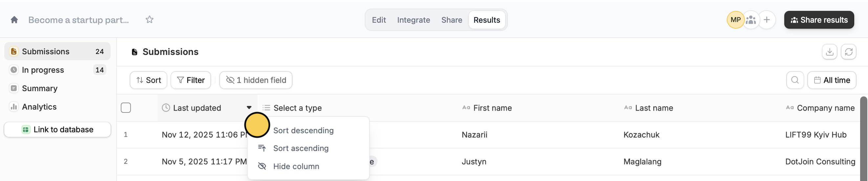The height and width of the screenshot is (181, 868).
Task: Choose Hide column from menu
Action: point(296,166)
